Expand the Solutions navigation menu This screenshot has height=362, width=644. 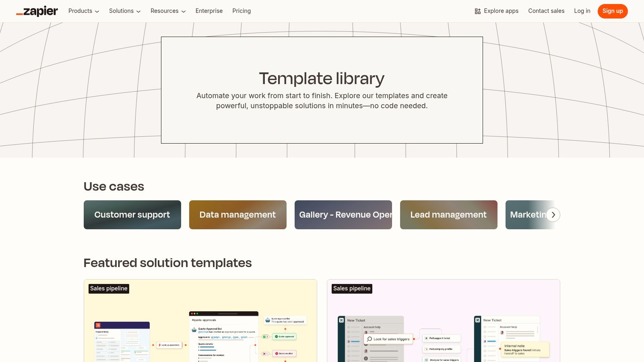(x=121, y=11)
